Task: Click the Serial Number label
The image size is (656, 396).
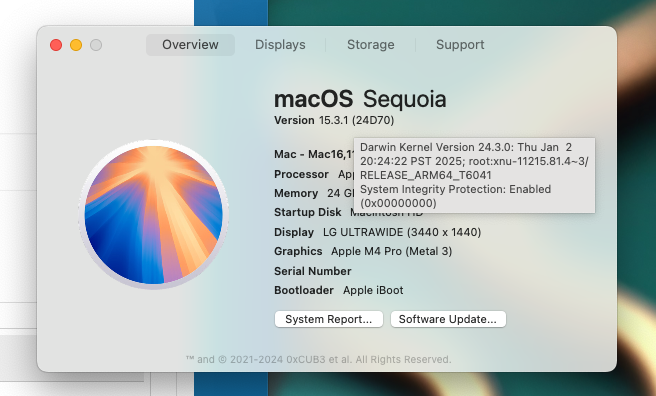Action: tap(313, 271)
